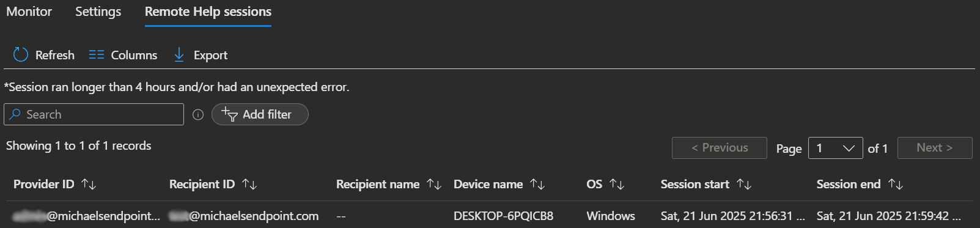The image size is (980, 228).
Task: Select the DESKTOP-6PQICB8 session row
Action: pyautogui.click(x=489, y=216)
